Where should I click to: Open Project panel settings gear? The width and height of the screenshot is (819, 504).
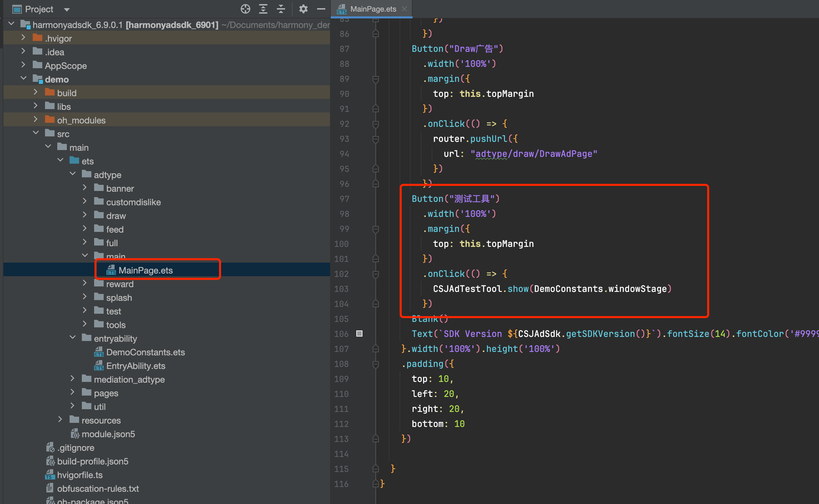303,9
